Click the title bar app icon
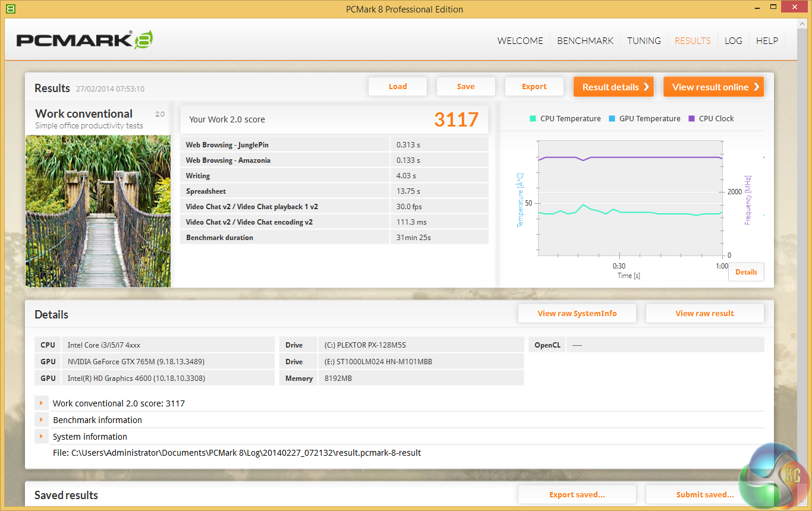Image resolution: width=812 pixels, height=511 pixels. [10, 9]
